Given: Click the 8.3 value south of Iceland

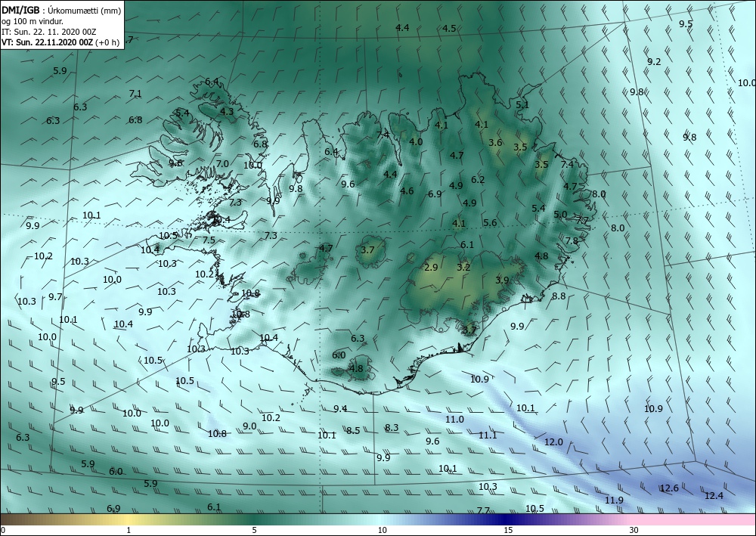Looking at the screenshot, I should 392,428.
